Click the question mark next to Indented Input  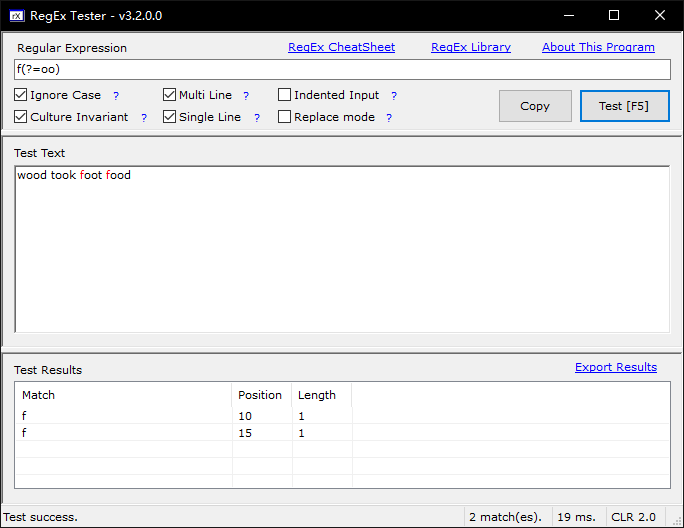[x=394, y=96]
